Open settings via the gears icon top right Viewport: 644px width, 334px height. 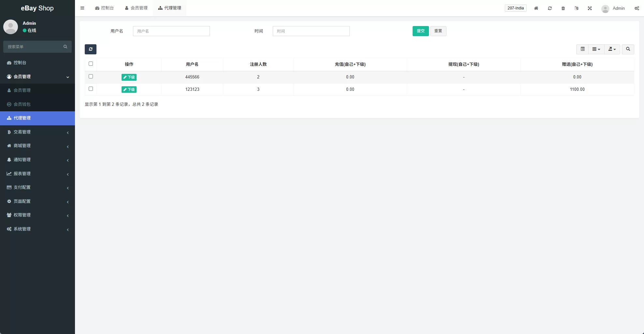coord(637,8)
